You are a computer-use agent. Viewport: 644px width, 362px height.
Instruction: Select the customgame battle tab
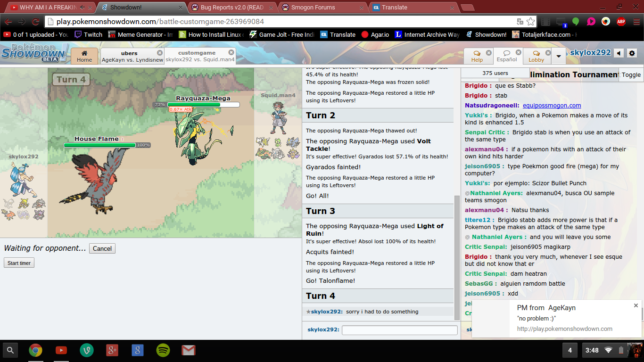click(200, 56)
